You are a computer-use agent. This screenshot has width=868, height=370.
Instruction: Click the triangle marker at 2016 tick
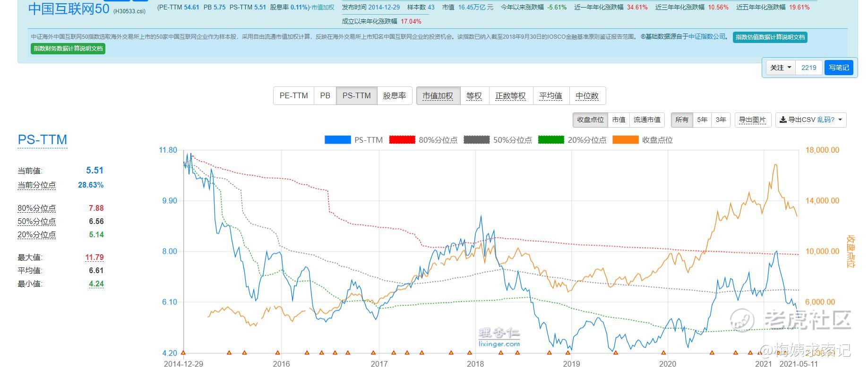click(x=277, y=353)
